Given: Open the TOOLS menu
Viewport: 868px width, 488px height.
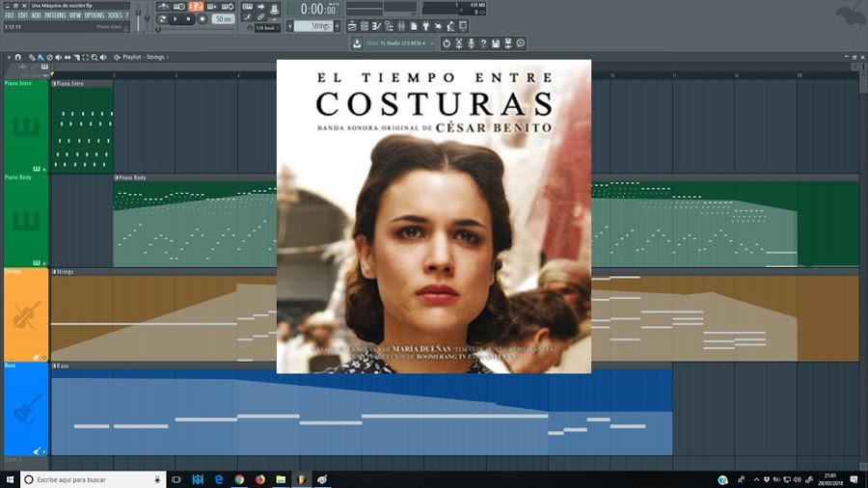Looking at the screenshot, I should click(115, 15).
